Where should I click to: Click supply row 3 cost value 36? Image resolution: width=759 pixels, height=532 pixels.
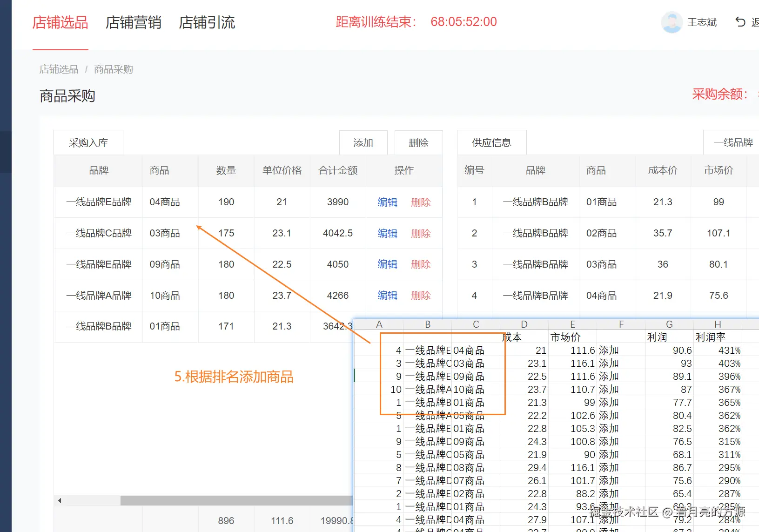click(x=663, y=264)
